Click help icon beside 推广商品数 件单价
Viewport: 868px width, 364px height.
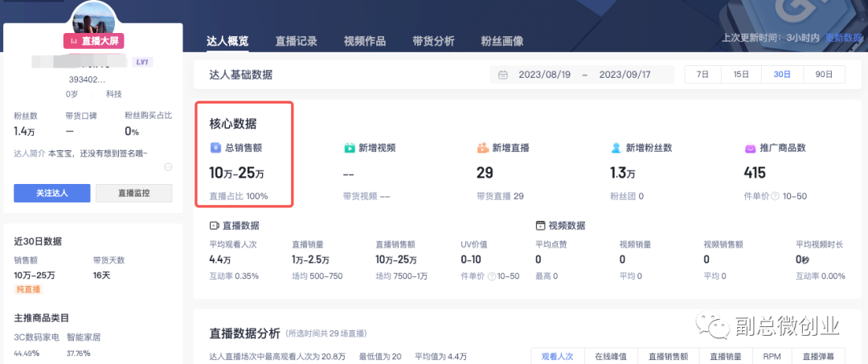click(775, 196)
